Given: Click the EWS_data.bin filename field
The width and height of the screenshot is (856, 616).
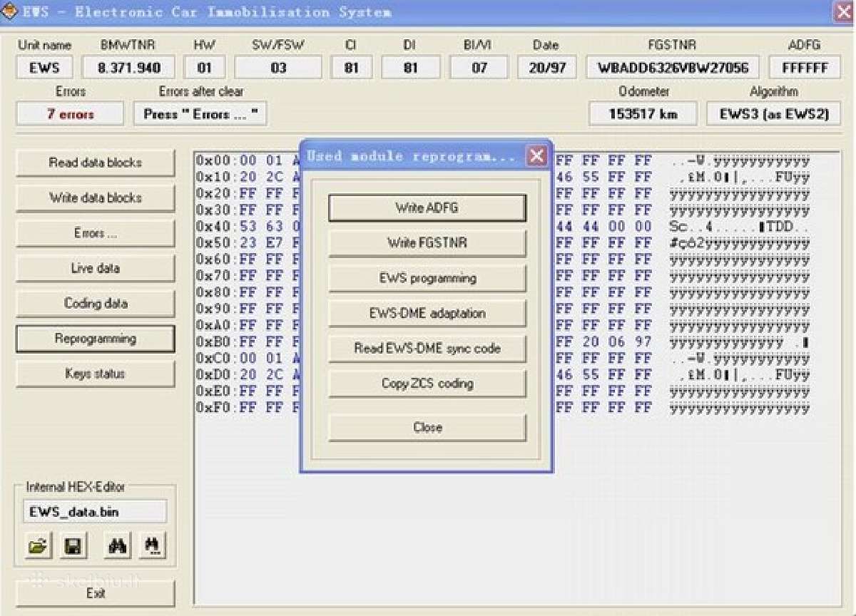Looking at the screenshot, I should (x=94, y=512).
